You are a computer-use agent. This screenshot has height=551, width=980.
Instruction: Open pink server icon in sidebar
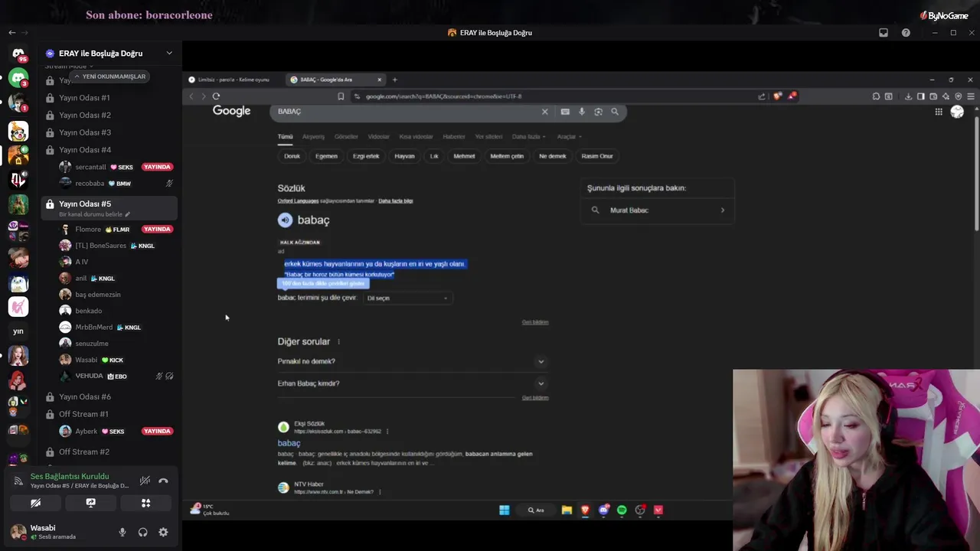[18, 306]
